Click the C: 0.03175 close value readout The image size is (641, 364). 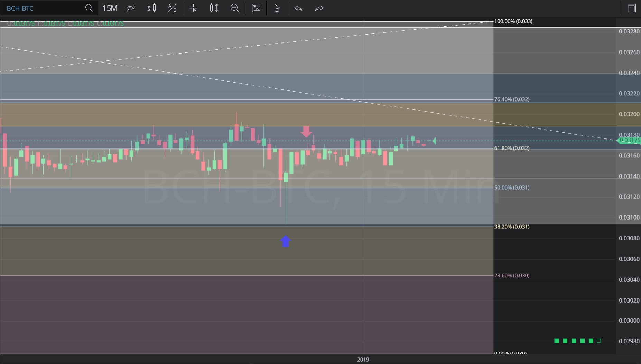[x=110, y=23]
